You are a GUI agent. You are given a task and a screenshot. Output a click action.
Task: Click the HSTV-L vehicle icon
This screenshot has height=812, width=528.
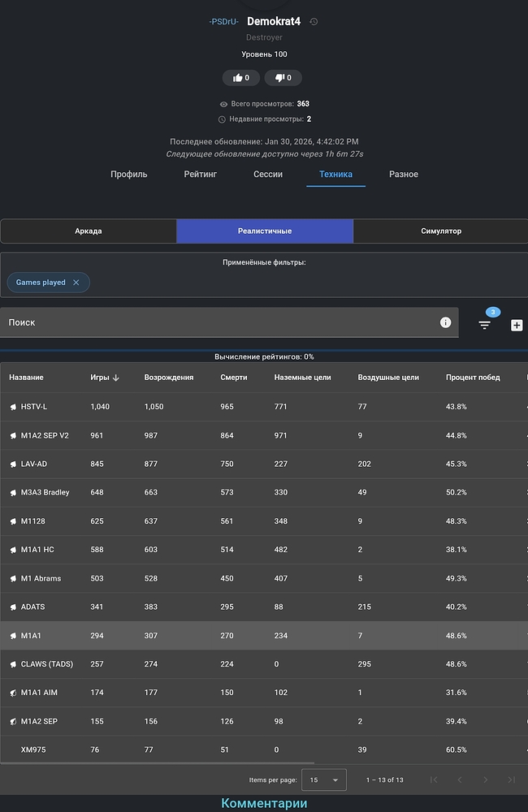[x=14, y=407]
